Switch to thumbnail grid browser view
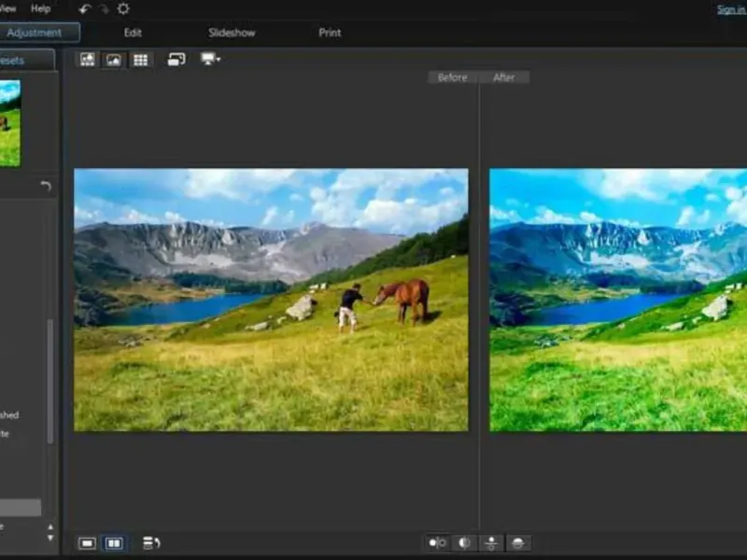This screenshot has height=560, width=747. (140, 60)
